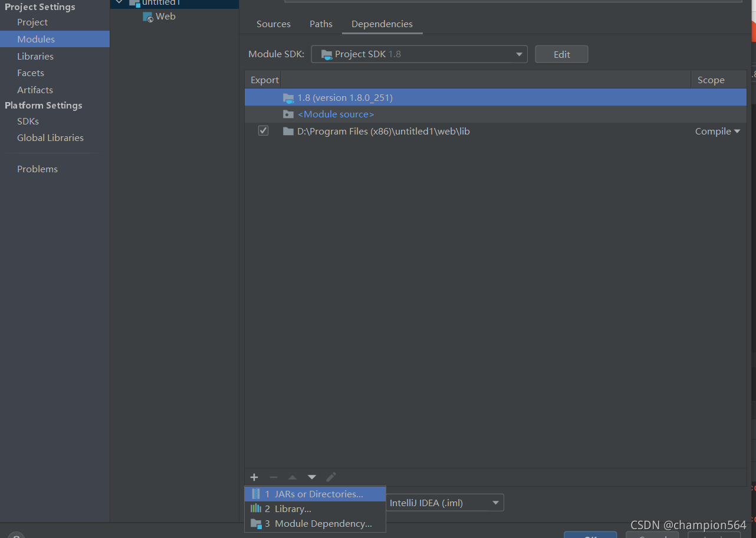Click the JDK folder icon in the 1.8 row
Viewport: 756px width, 538px height.
pyautogui.click(x=288, y=98)
